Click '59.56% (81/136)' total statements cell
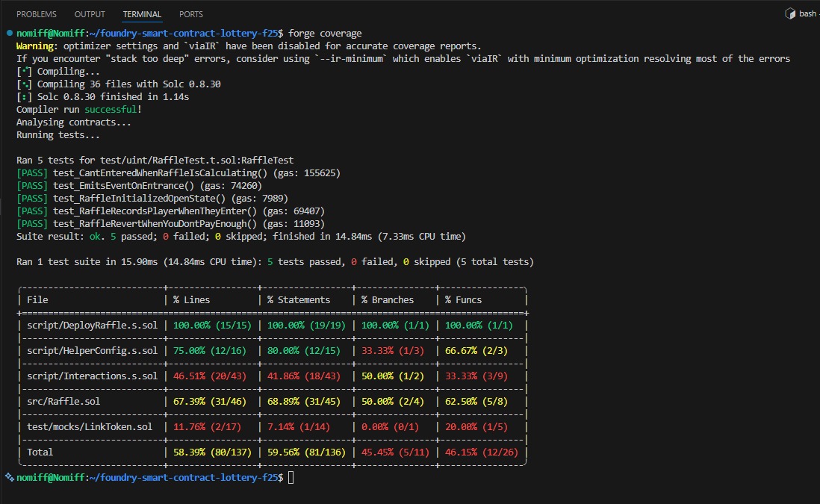820x504 pixels. 306,452
